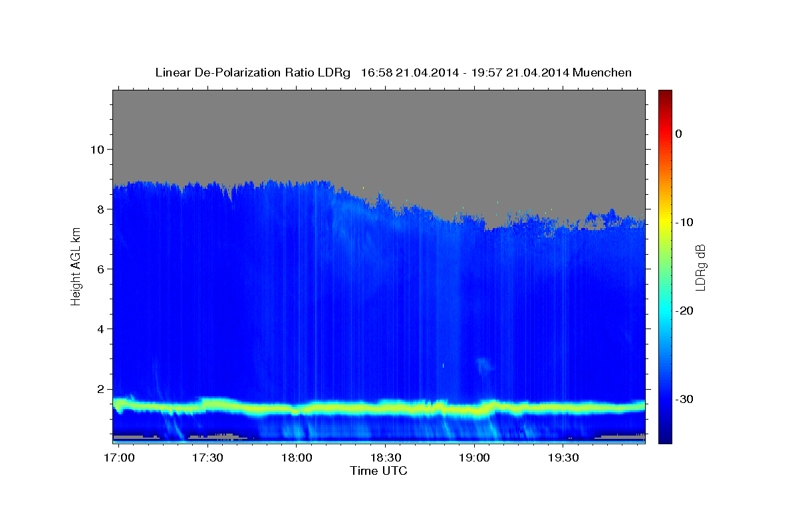798x532 pixels.
Task: Click the '19:00' time tick label
Action: click(x=474, y=458)
